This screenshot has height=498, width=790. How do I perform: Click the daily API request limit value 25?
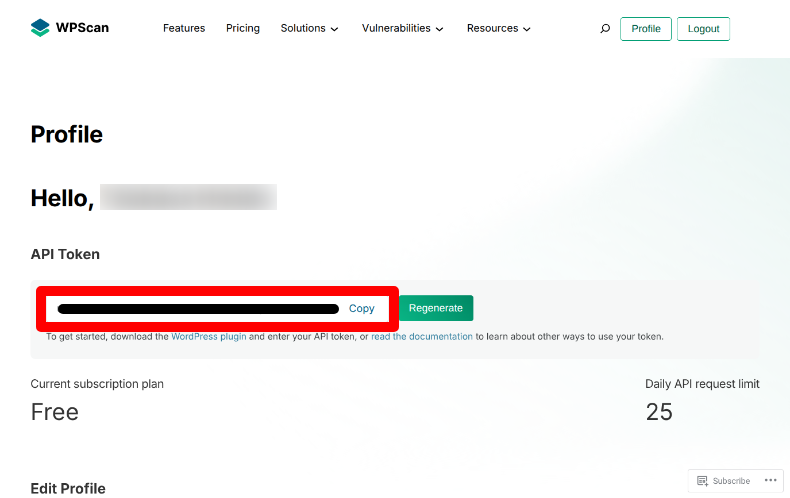pos(659,412)
